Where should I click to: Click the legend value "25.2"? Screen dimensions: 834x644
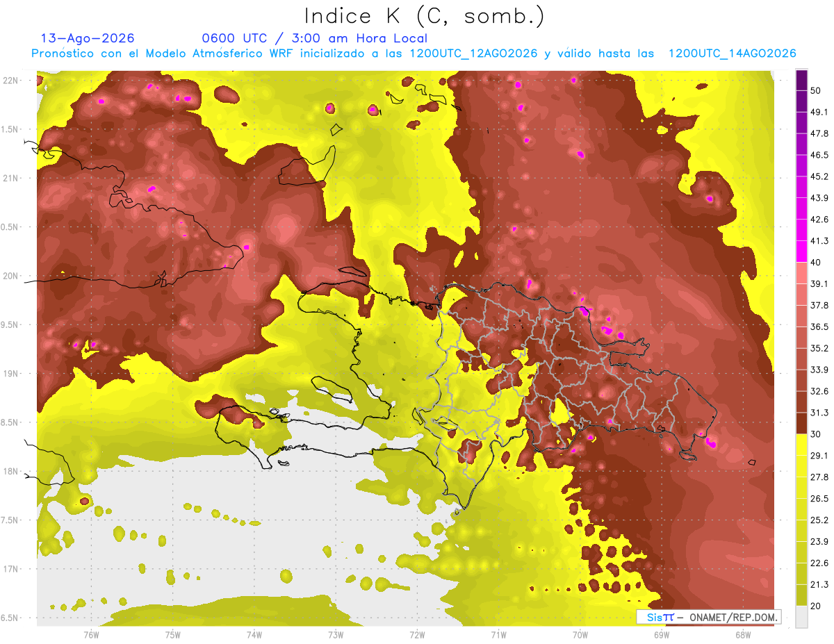pyautogui.click(x=819, y=520)
